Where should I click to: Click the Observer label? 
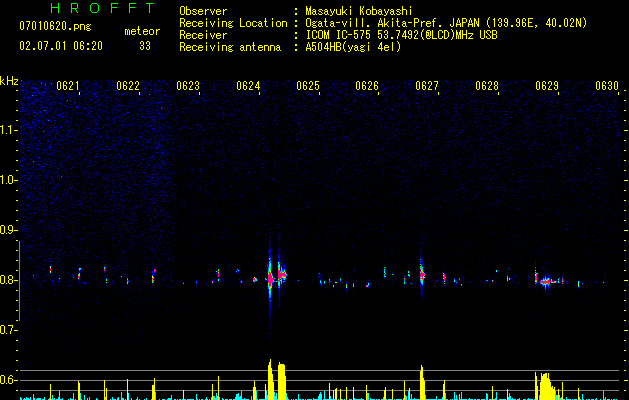(x=203, y=11)
